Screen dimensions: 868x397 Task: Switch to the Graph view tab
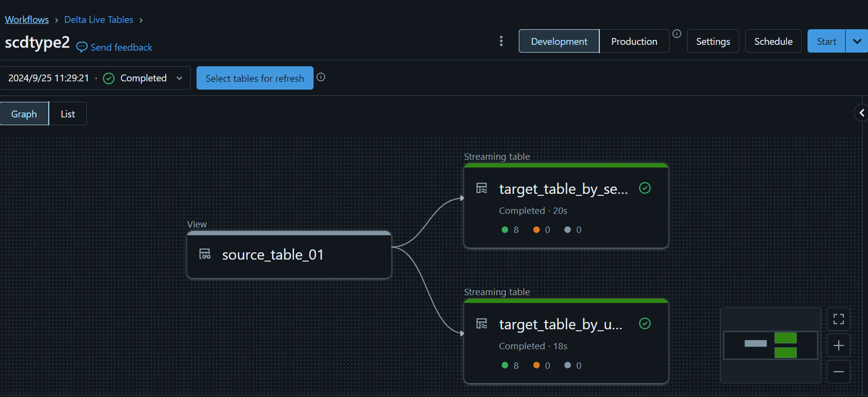tap(24, 113)
